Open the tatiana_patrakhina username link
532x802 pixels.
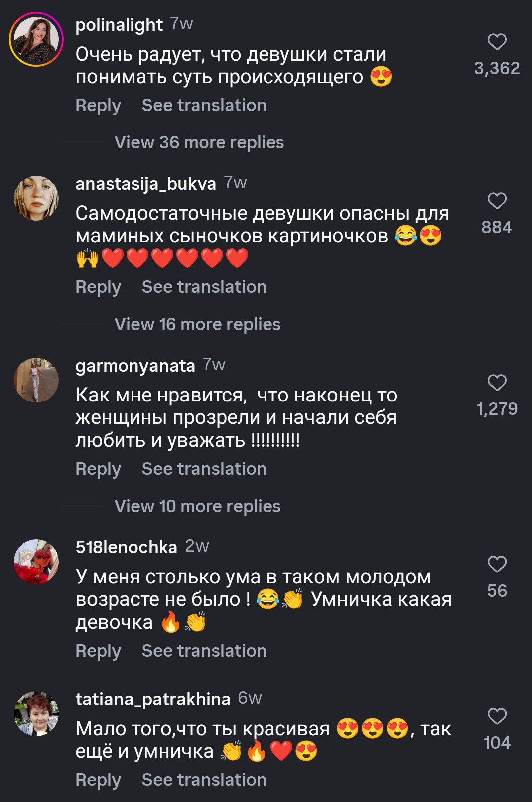tap(152, 699)
